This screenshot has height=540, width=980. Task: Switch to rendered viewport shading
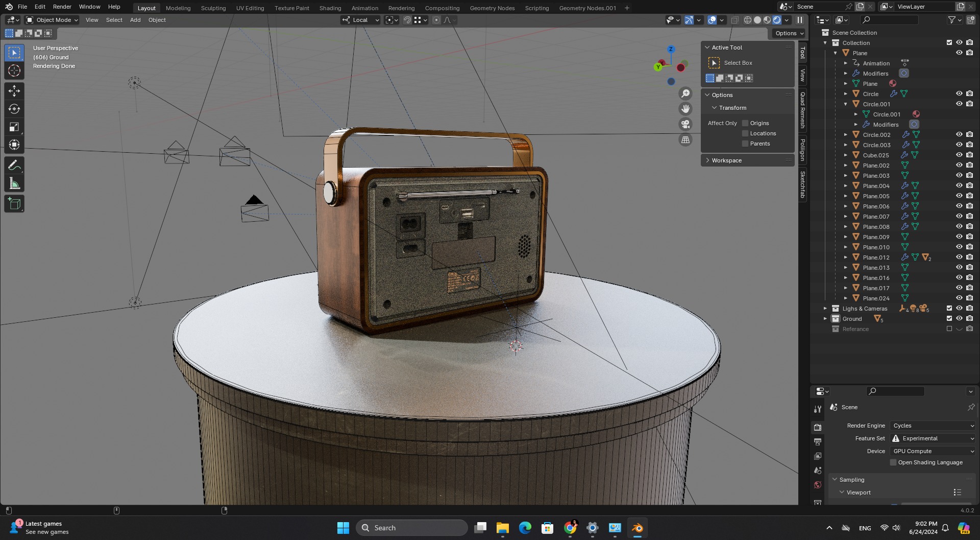coord(777,20)
